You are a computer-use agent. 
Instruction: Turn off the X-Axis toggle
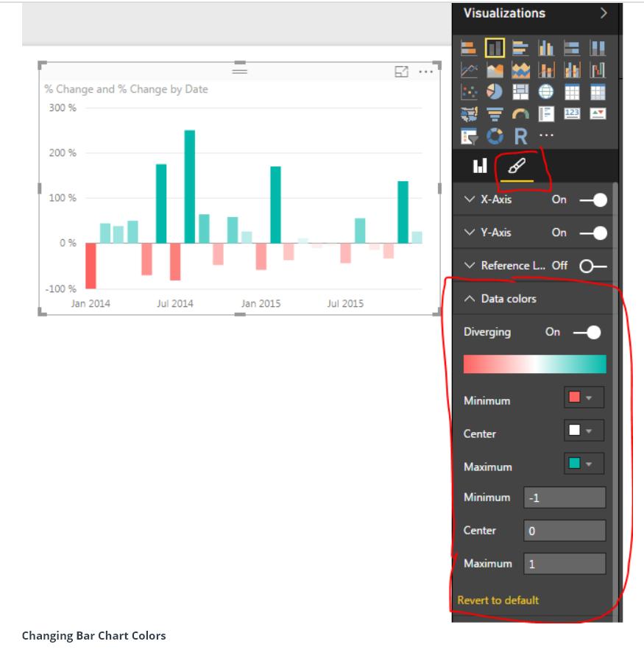click(x=593, y=200)
